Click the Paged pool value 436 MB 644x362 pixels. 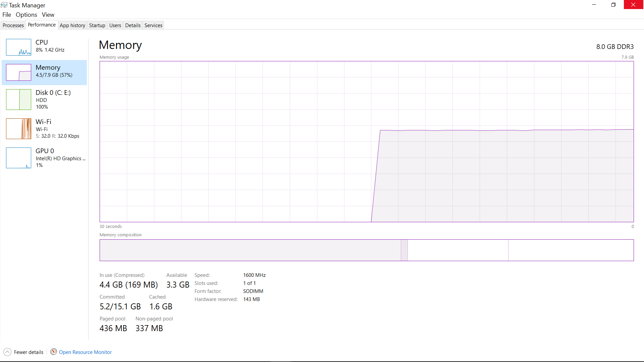pos(113,328)
